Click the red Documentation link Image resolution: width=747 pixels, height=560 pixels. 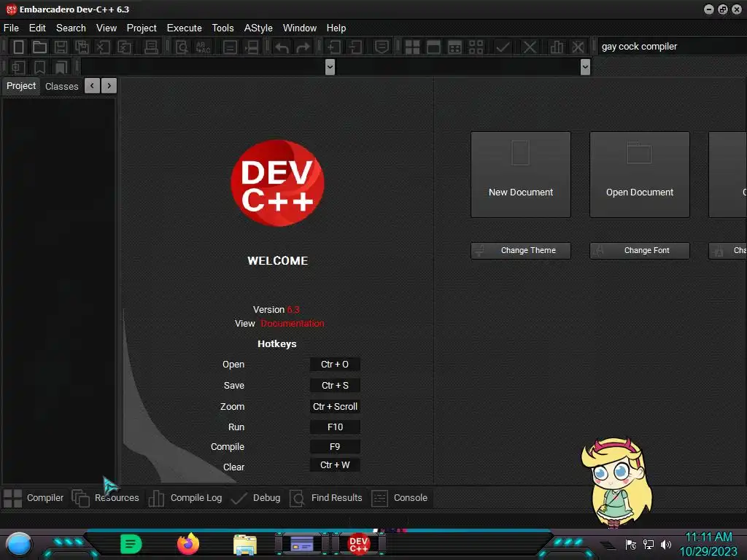(292, 323)
